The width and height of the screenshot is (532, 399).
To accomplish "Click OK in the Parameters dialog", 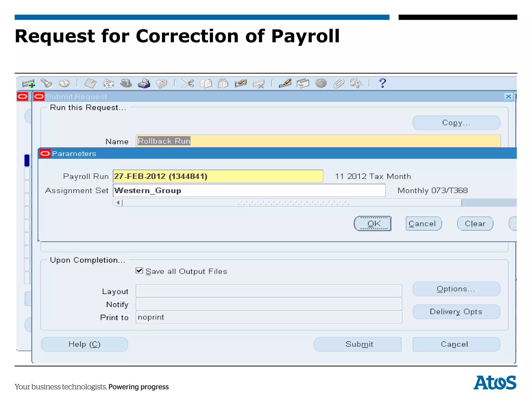I will coord(373,224).
